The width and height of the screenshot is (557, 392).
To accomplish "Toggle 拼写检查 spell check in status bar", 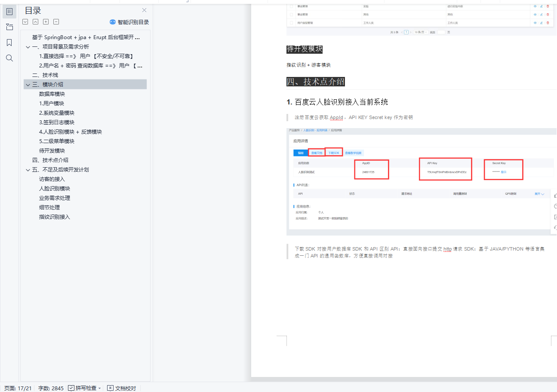I will (x=82, y=388).
